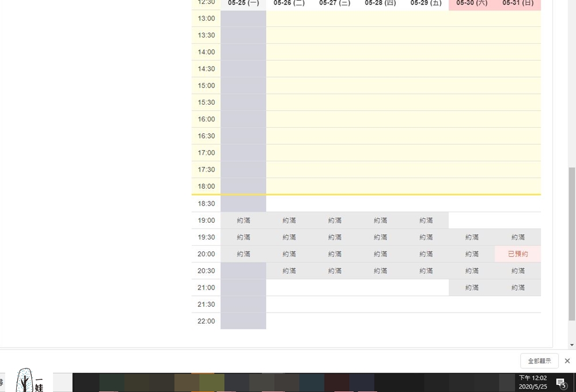
Task: Close the download bar with X
Action: coord(567,361)
